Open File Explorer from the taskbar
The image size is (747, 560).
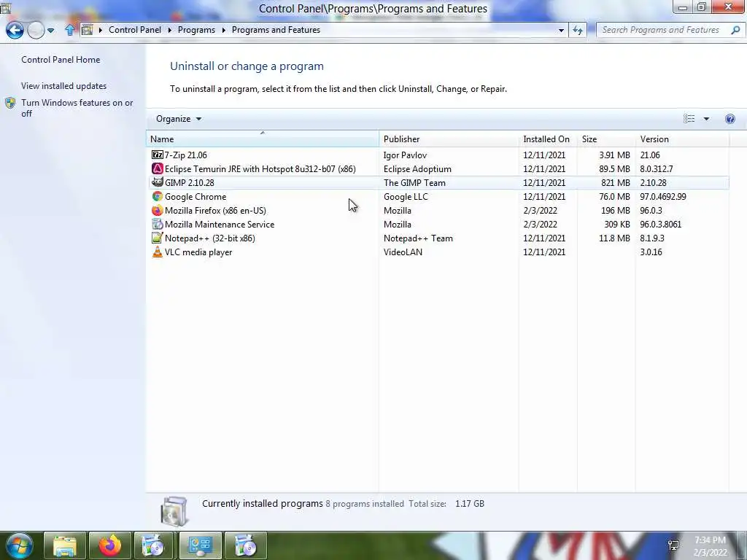pos(65,545)
